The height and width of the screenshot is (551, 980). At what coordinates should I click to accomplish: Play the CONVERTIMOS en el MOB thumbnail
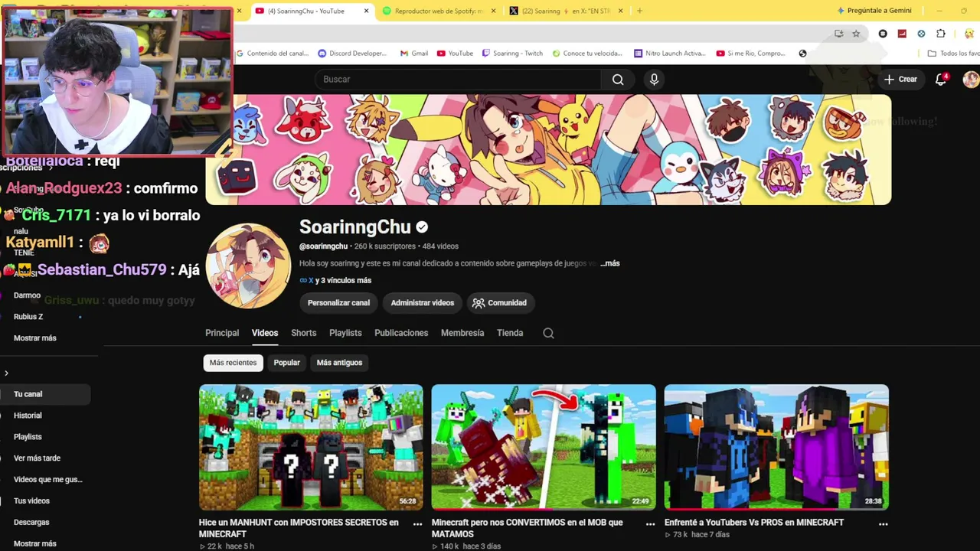tap(544, 447)
